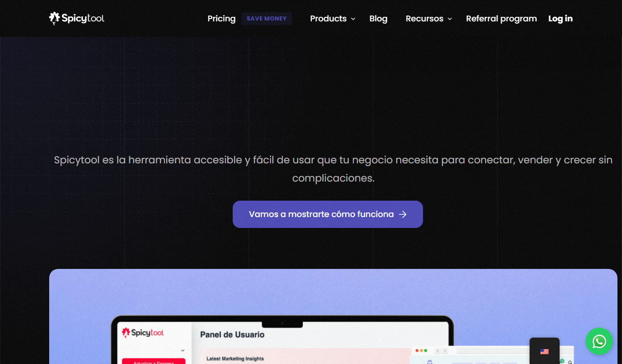
Task: Open the Referral program page
Action: pos(501,19)
